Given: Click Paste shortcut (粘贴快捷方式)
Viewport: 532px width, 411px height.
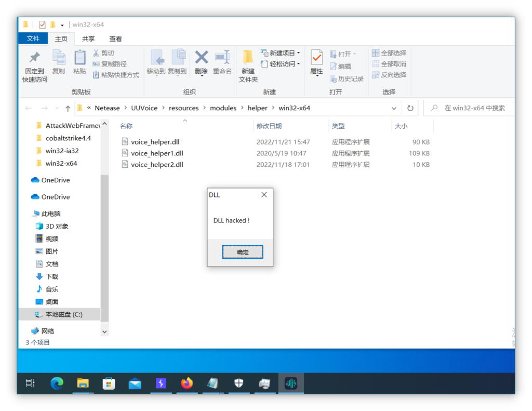Looking at the screenshot, I should [x=116, y=75].
